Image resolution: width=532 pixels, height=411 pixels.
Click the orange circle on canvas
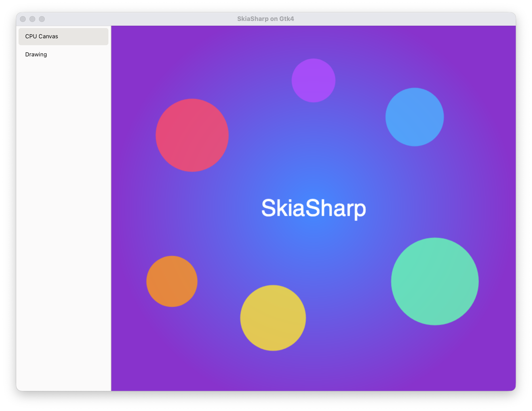pyautogui.click(x=172, y=281)
